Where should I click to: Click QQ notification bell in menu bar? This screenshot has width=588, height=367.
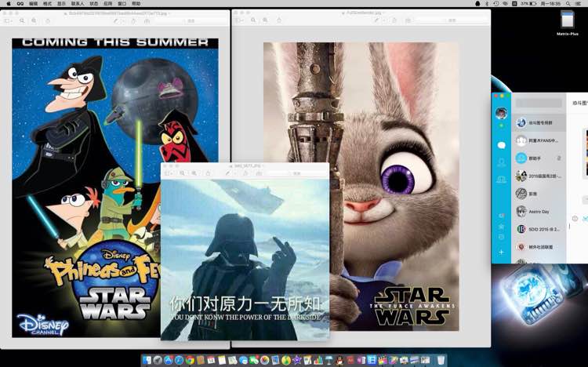(477, 3)
